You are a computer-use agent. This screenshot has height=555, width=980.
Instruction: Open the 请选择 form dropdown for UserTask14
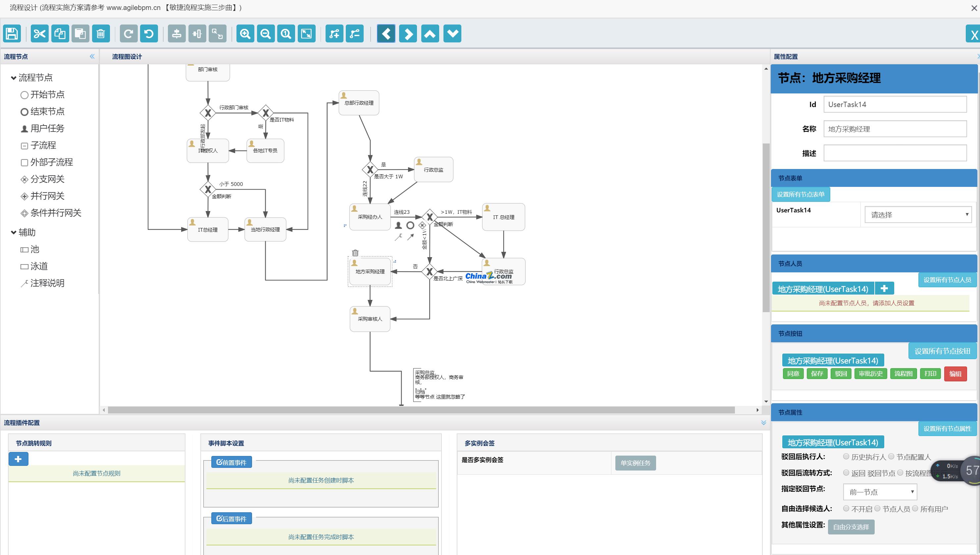(918, 215)
